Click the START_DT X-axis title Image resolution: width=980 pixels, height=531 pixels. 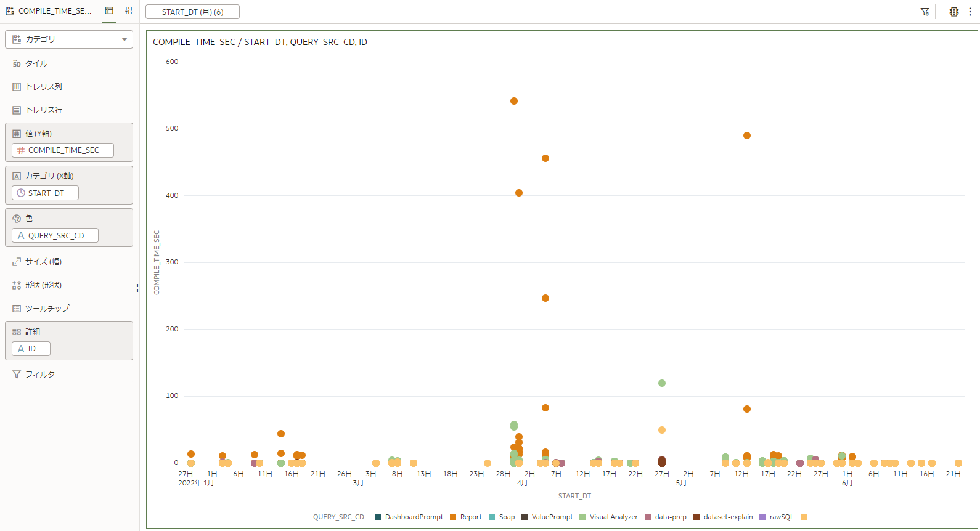coord(574,496)
